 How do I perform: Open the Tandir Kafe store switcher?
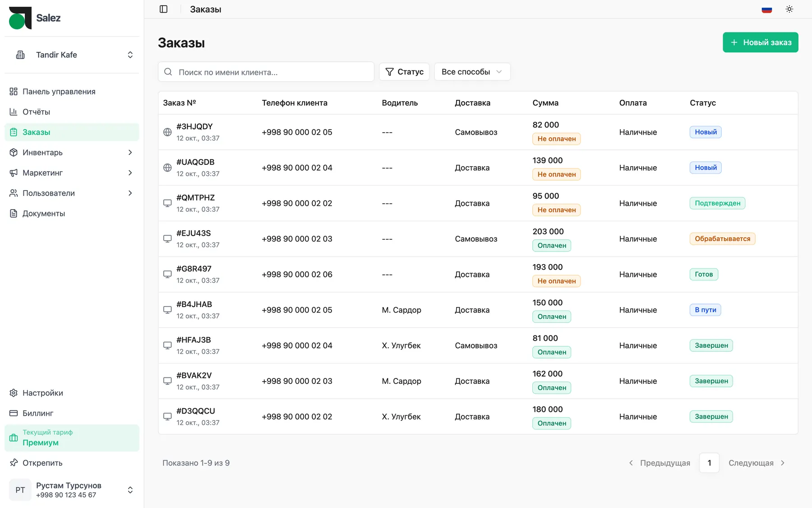coord(72,55)
